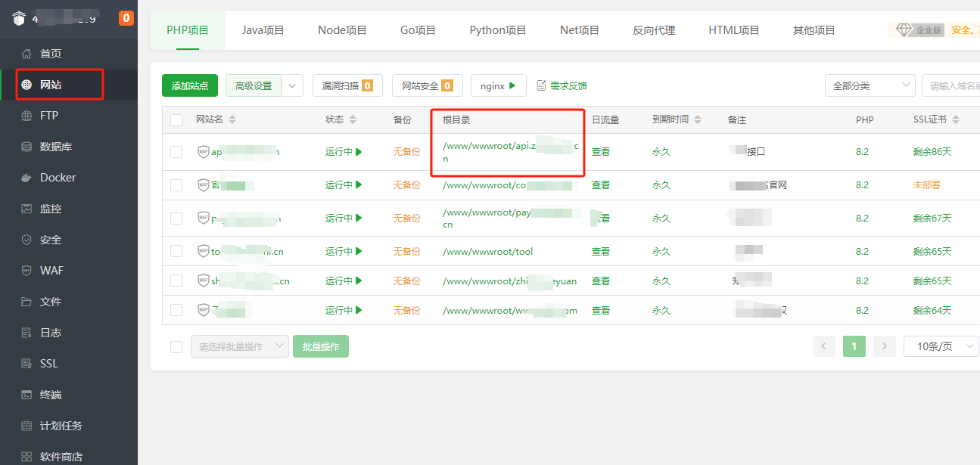Switch to the 反向代理 tab
The height and width of the screenshot is (465, 980).
654,30
